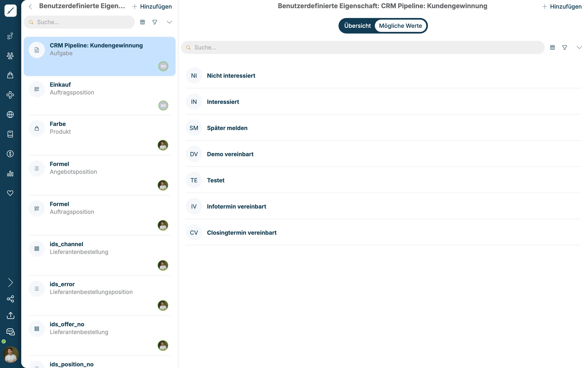Click the upload export sidebar icon
Viewport: 588px width, 368px height.
(10, 315)
